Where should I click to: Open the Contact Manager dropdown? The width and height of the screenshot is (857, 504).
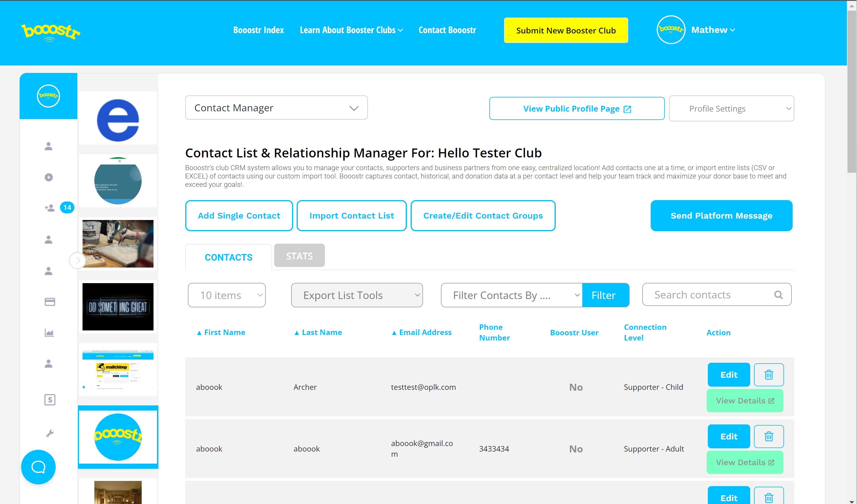[276, 108]
